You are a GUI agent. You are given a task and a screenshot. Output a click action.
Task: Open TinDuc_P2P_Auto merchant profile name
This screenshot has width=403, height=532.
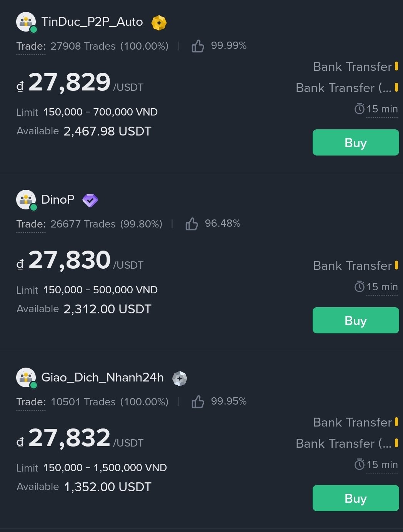(x=92, y=22)
